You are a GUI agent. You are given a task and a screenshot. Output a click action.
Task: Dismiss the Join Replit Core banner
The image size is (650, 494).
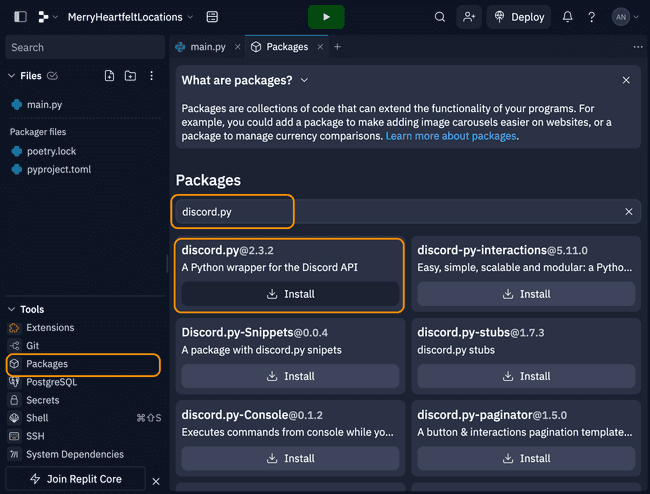tap(156, 482)
